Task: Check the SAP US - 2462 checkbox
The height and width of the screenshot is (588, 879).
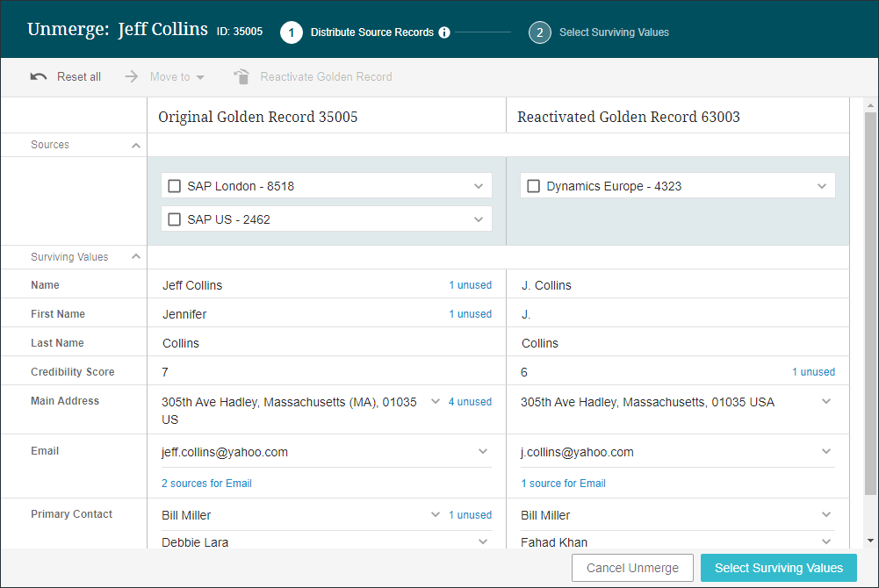Action: point(175,219)
